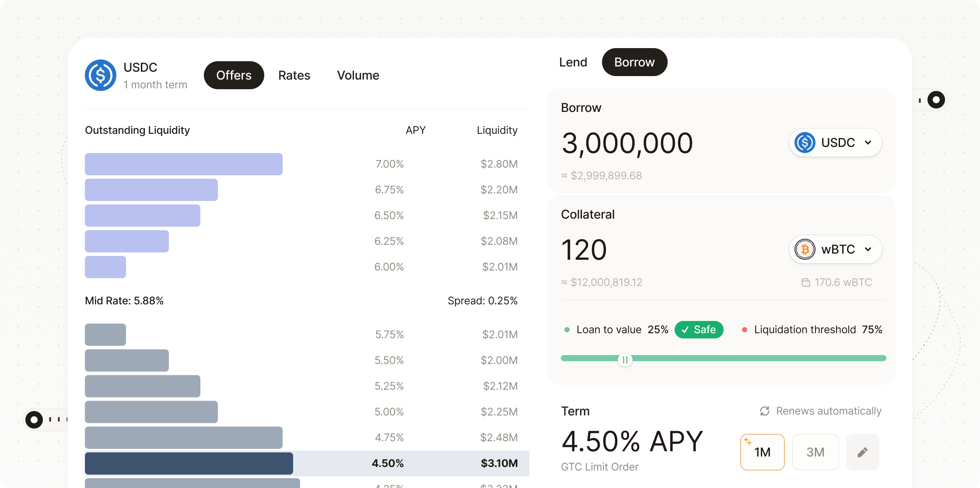
Task: Switch to the Offers tab
Action: 234,75
